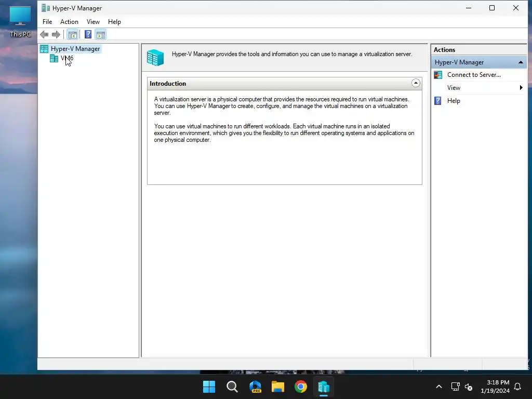This screenshot has height=399, width=532.
Task: Open the Windows Start menu
Action: tap(209, 387)
